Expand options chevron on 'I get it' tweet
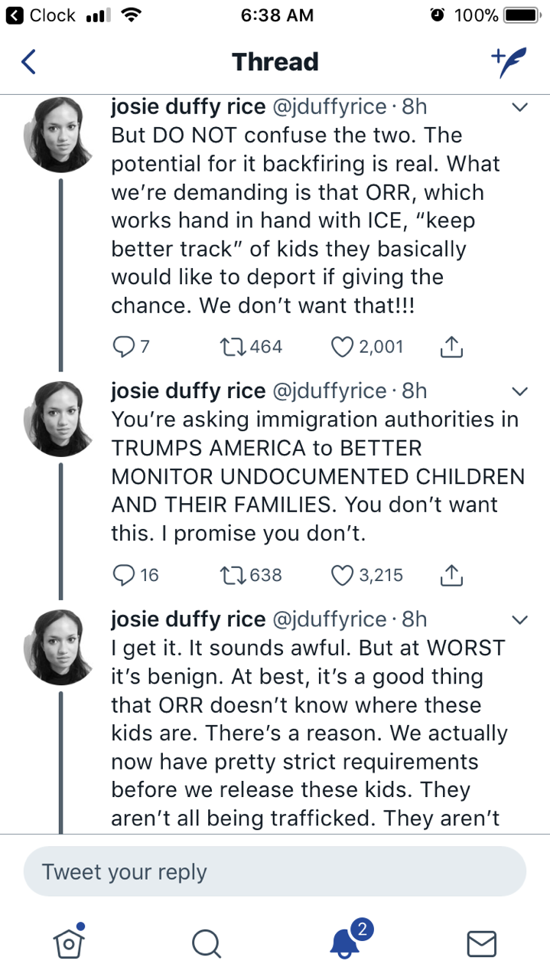The height and width of the screenshot is (980, 550). point(519,619)
